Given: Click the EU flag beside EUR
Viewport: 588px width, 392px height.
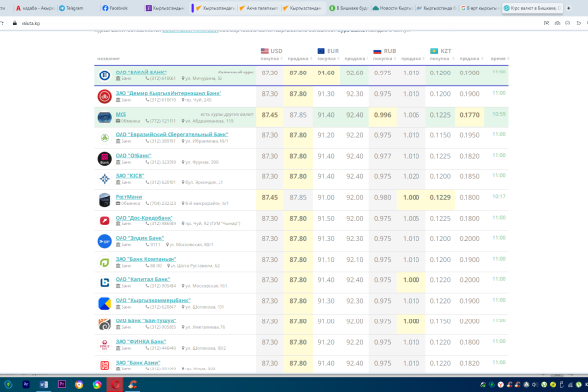Looking at the screenshot, I should [320, 51].
